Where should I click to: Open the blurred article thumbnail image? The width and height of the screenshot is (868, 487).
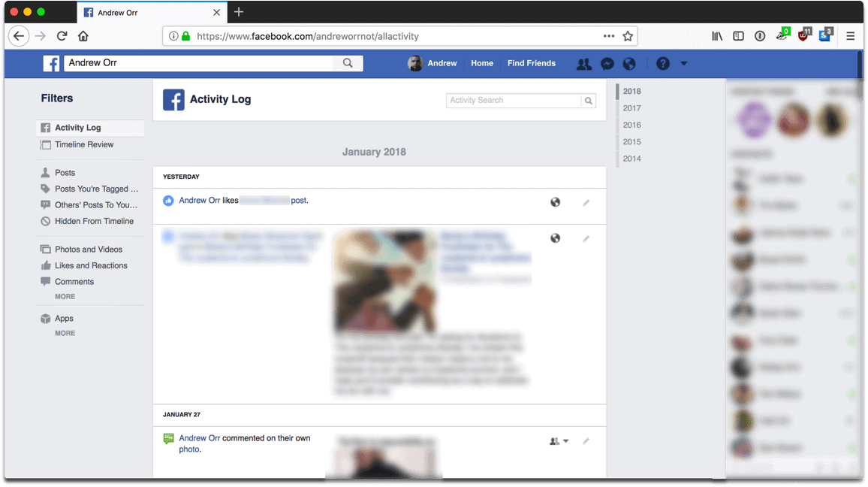click(384, 281)
